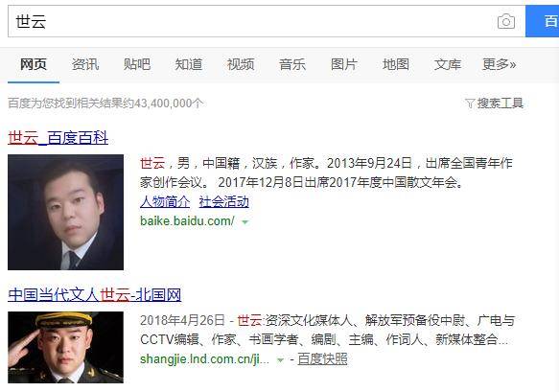Switch to the 文库 tab
This screenshot has height=392, width=559.
pyautogui.click(x=448, y=64)
